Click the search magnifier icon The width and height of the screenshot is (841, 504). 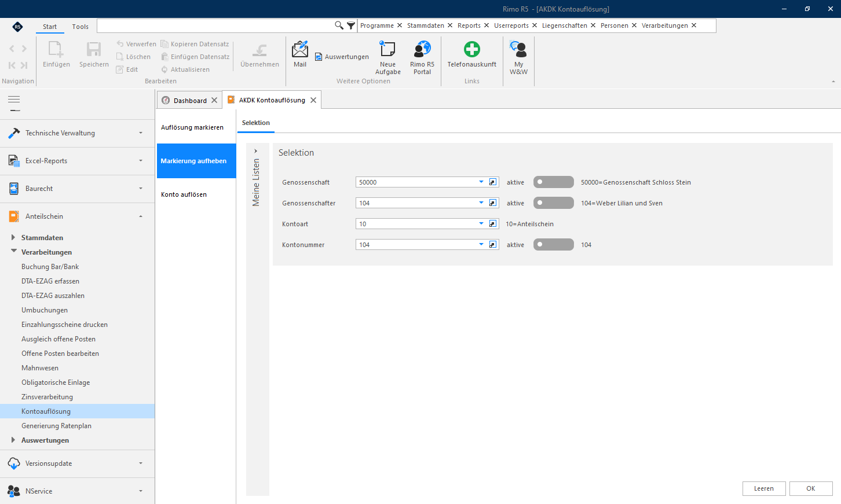click(x=339, y=25)
